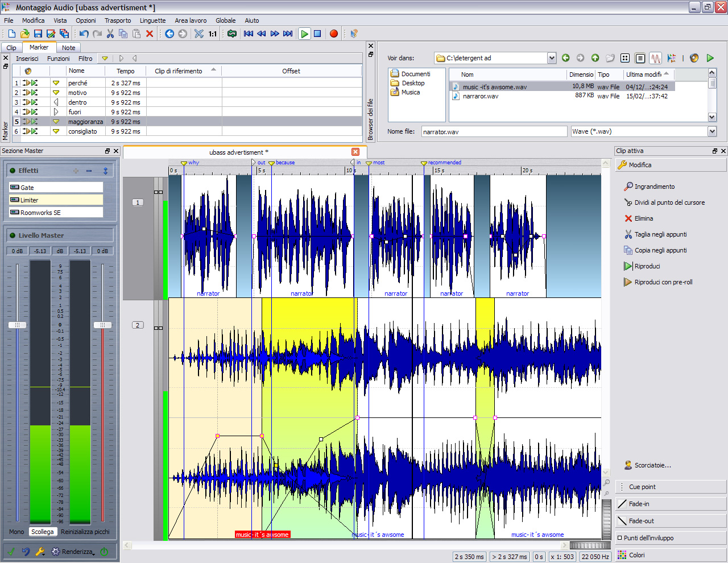Click the Nome file input field

pyautogui.click(x=494, y=131)
